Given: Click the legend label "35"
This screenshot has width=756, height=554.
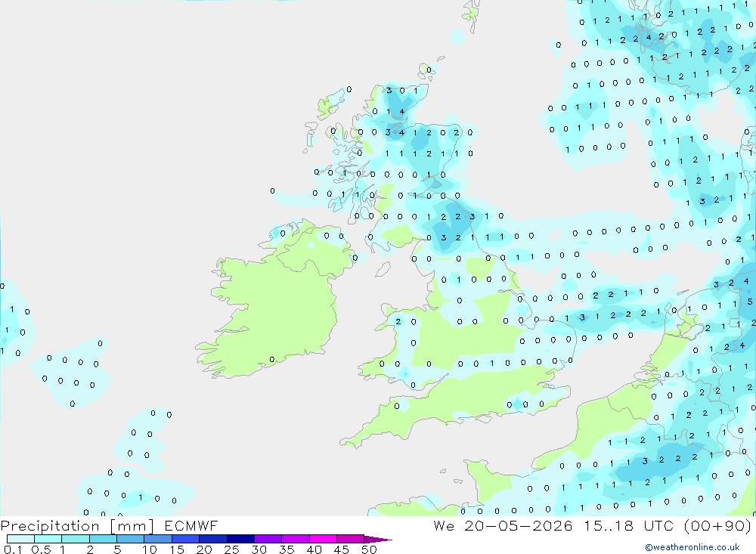Looking at the screenshot, I should point(287,549).
